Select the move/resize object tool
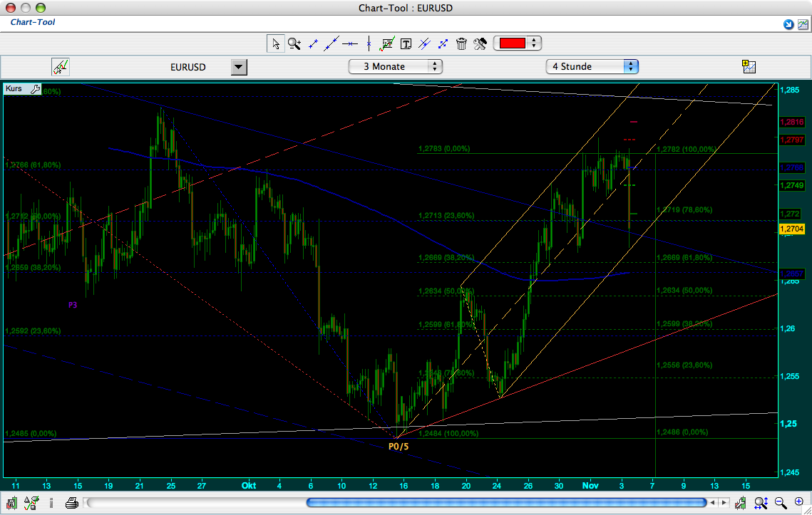Screen dimensions: 812x515 click(x=443, y=44)
